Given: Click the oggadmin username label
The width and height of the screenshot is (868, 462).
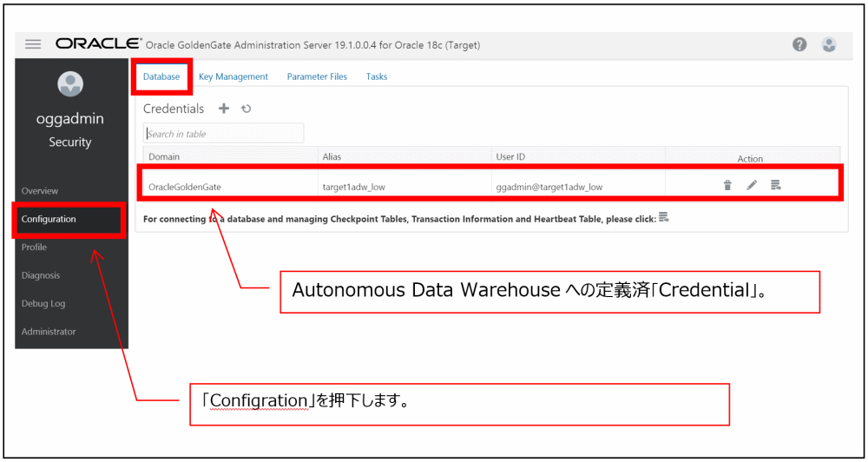Looking at the screenshot, I should [x=69, y=119].
